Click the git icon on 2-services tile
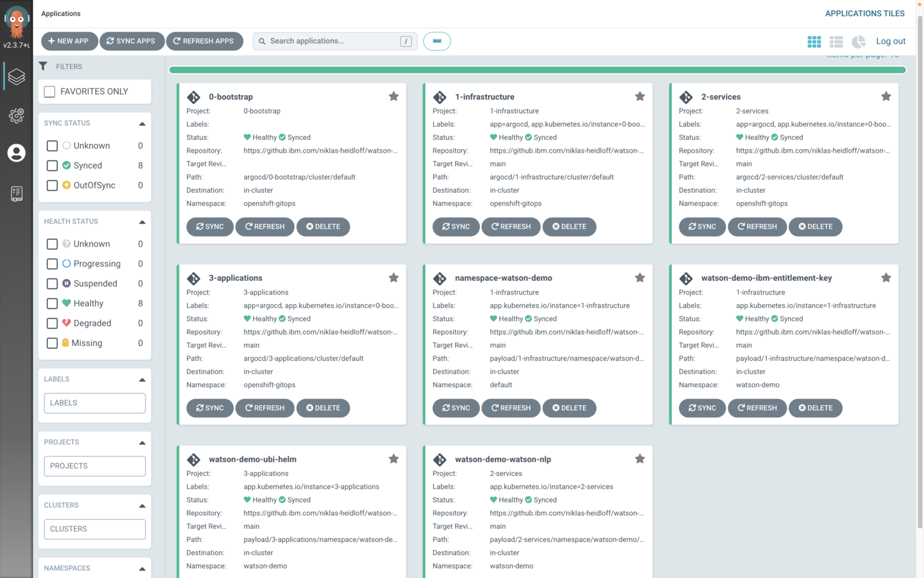Image resolution: width=924 pixels, height=578 pixels. (x=686, y=97)
